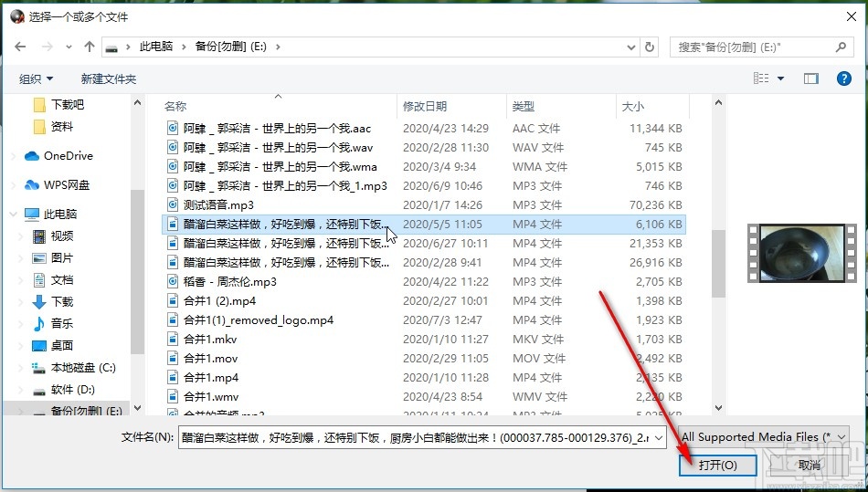Open the 下载 folder in sidebar
868x492 pixels.
53,302
